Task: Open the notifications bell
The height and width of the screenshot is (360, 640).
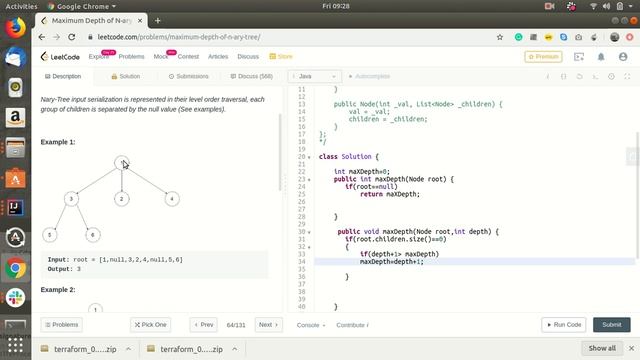Action: pyautogui.click(x=601, y=57)
